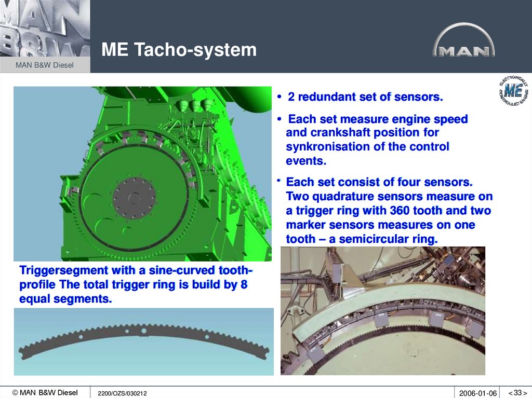Select the first bullet about 2 redundant sensors
The width and height of the screenshot is (532, 398).
(358, 97)
